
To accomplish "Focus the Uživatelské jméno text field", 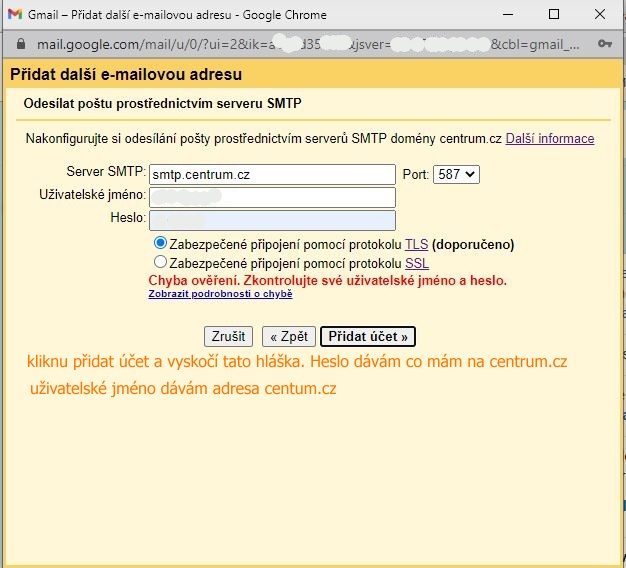I will pyautogui.click(x=272, y=197).
